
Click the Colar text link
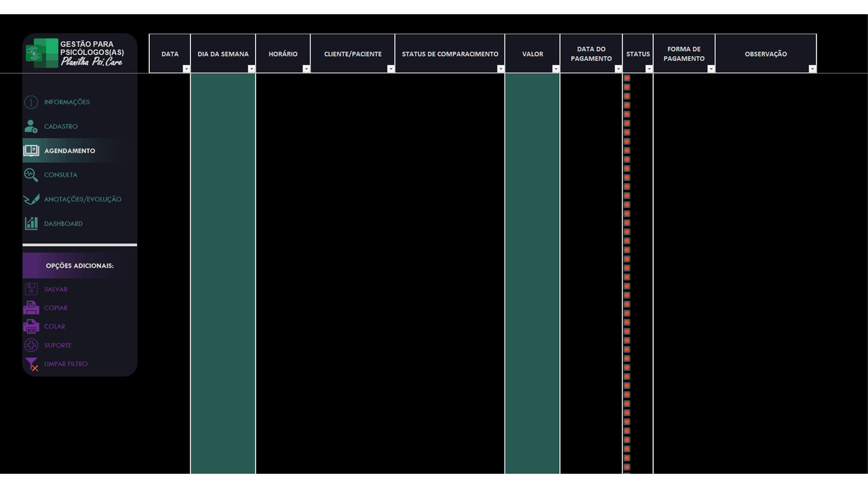[x=55, y=327]
